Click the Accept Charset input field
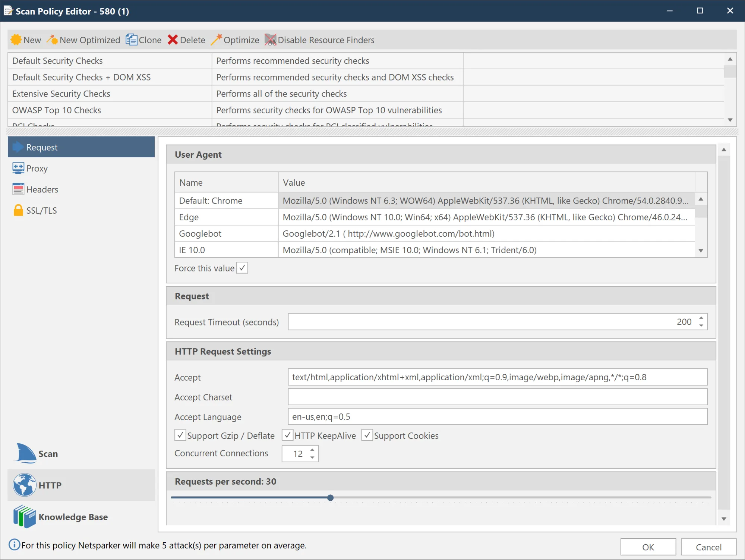This screenshot has height=560, width=745. [497, 397]
